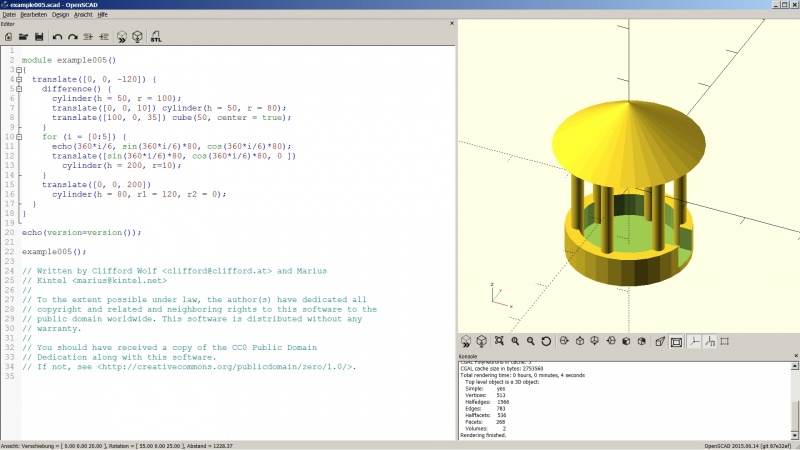The height and width of the screenshot is (450, 800).
Task: Toggle the Show Scale Markers button
Action: [x=710, y=341]
